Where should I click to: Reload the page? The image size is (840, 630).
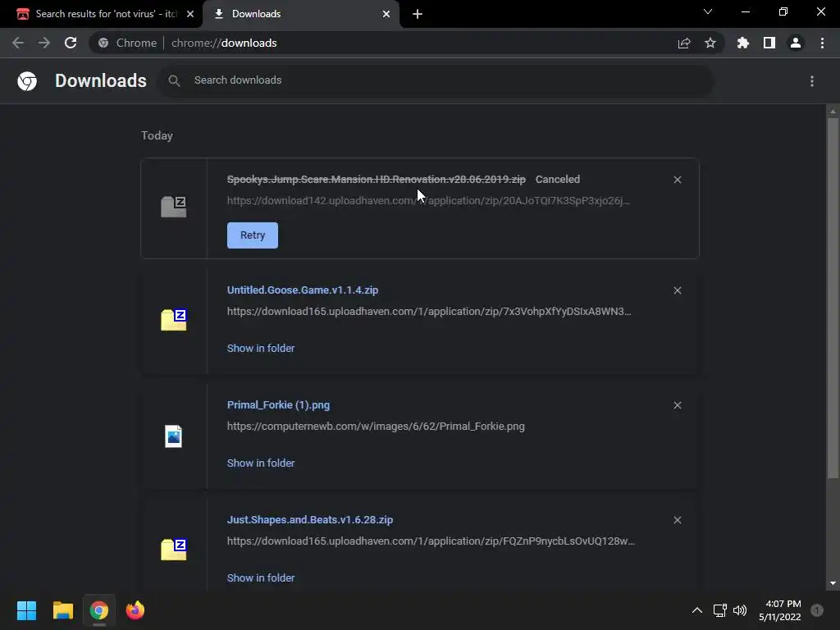[71, 43]
